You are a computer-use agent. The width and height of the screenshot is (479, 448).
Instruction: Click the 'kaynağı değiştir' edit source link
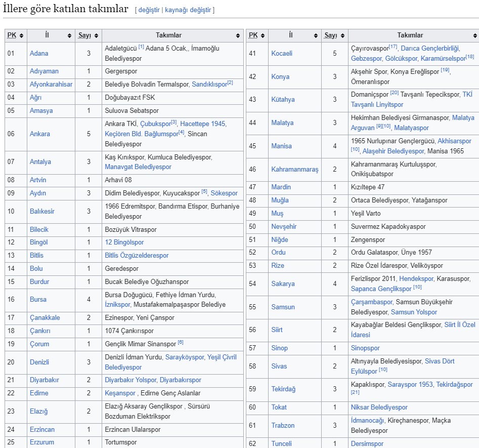point(188,10)
